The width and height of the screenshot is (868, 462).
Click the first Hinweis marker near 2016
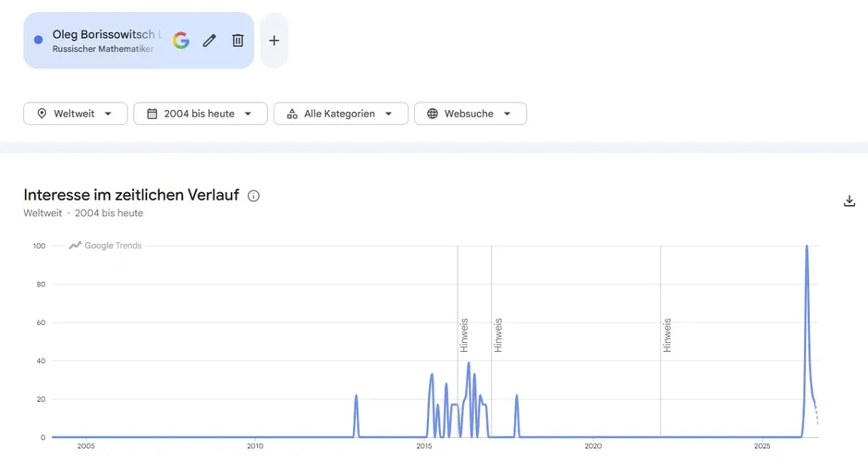tap(464, 335)
